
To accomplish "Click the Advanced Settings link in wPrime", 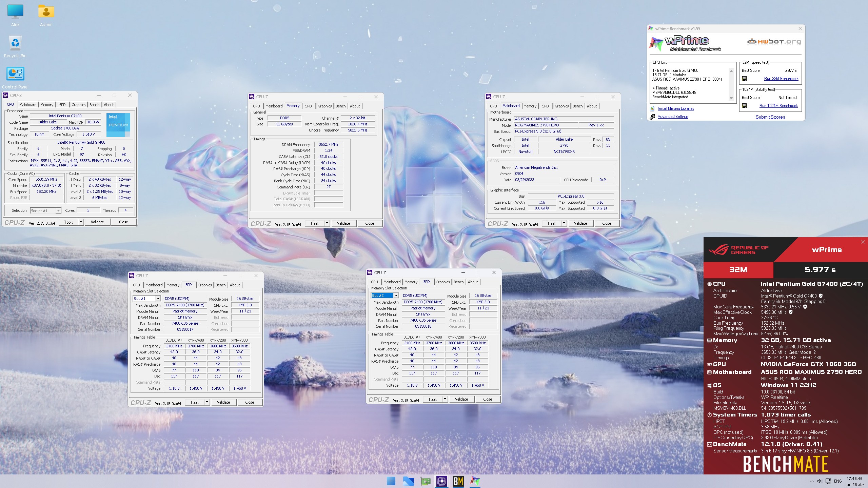I will point(673,117).
